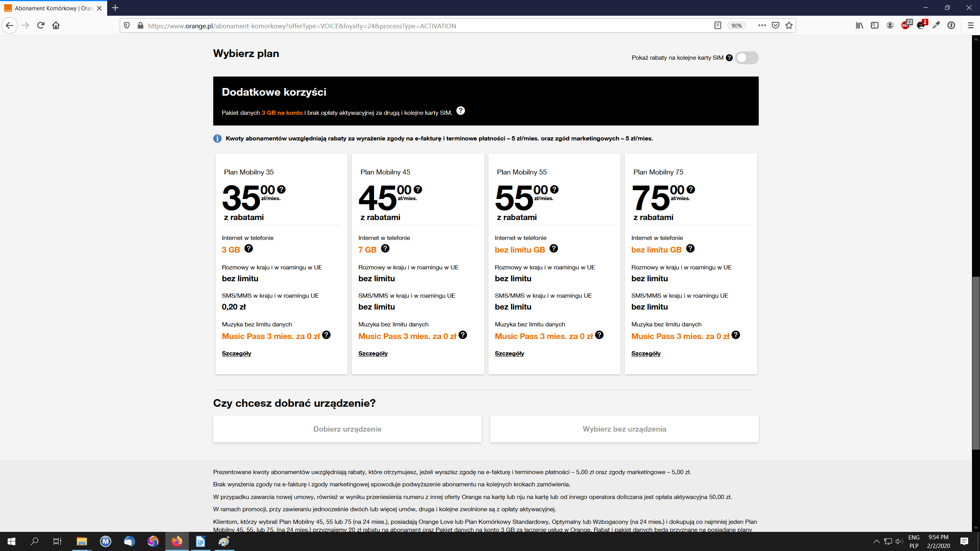Open the Windows notification center
This screenshot has height=551, width=980.
964,541
